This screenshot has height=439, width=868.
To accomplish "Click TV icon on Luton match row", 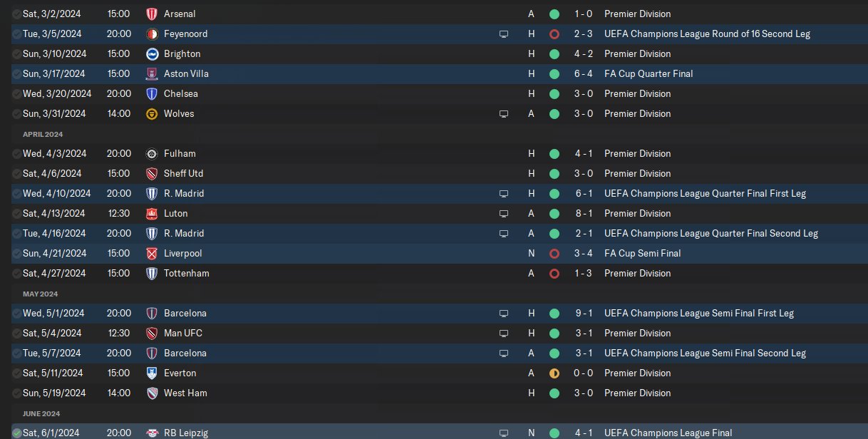I will 504,213.
